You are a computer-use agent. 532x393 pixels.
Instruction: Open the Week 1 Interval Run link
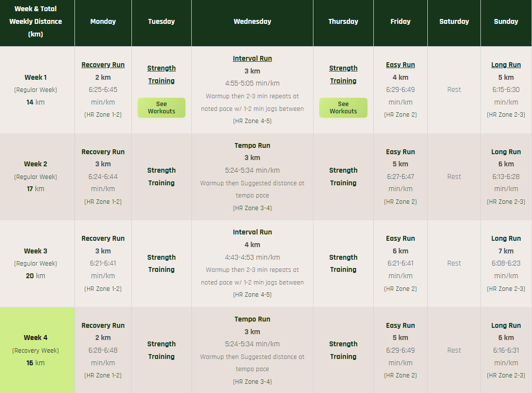(252, 58)
